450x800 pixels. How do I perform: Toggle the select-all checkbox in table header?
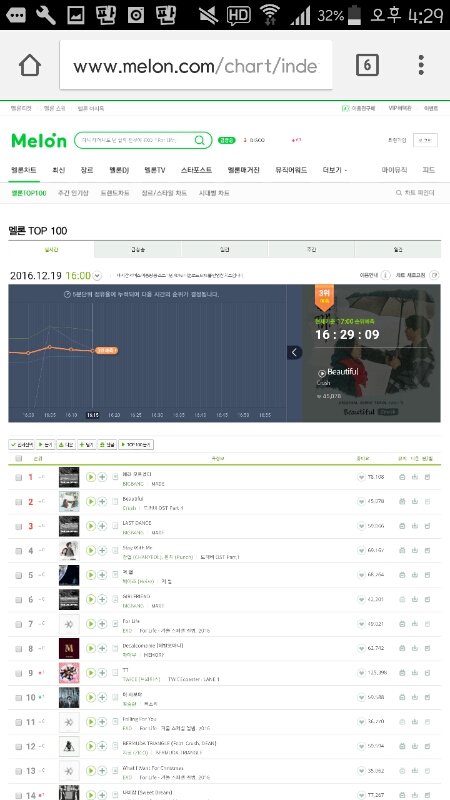point(19,459)
